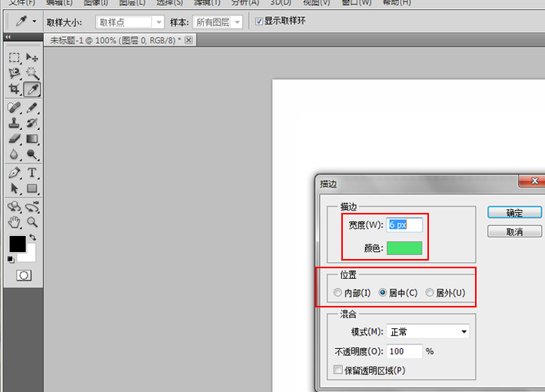Select the Outside position radio button

click(429, 293)
